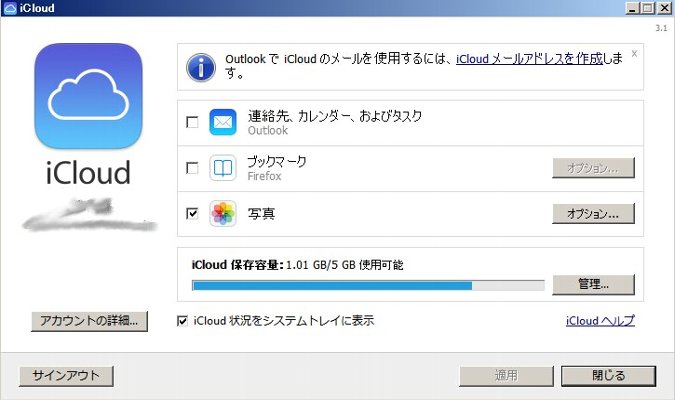Viewport: 675px width, 400px height.
Task: Enable the ブックマーク Firefox checkbox
Action: [192, 168]
